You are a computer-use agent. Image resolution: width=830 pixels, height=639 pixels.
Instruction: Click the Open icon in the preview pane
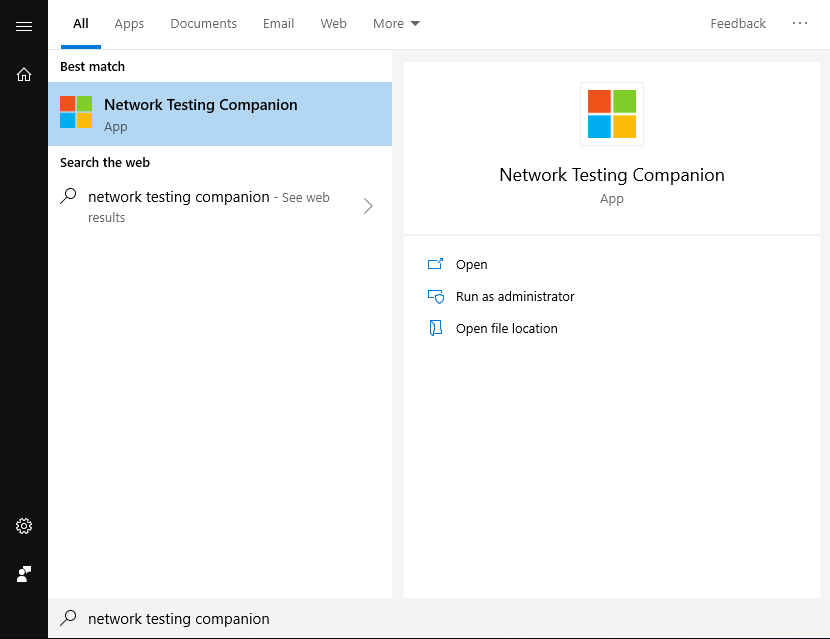point(435,264)
